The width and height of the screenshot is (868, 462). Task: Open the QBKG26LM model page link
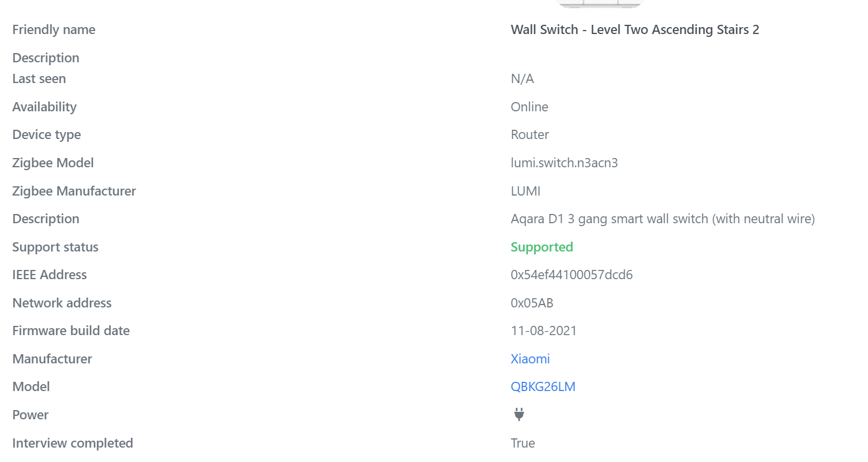[x=543, y=386]
